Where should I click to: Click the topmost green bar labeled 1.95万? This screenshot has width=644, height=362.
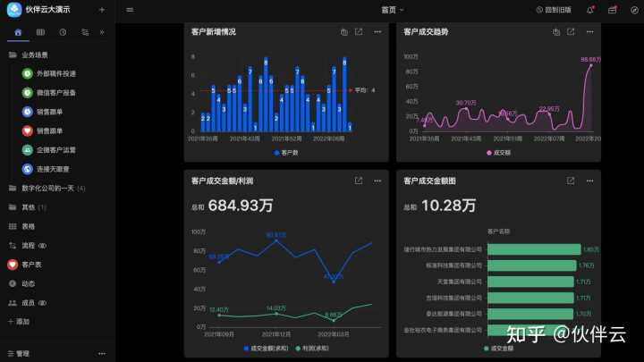pyautogui.click(x=534, y=249)
